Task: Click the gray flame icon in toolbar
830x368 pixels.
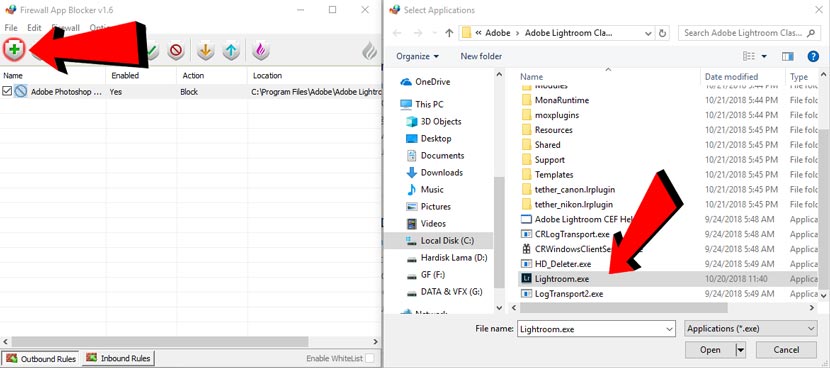Action: click(369, 51)
